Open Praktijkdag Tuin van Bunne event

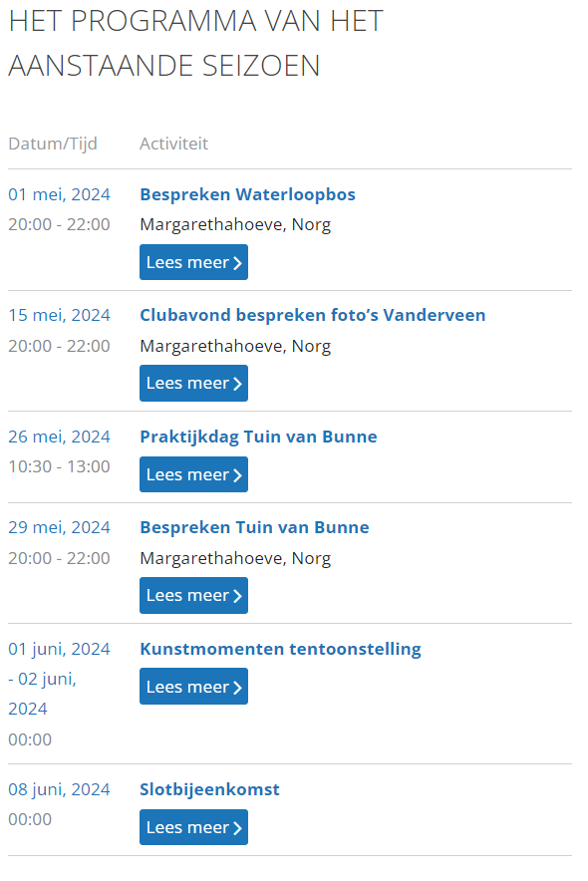[258, 437]
